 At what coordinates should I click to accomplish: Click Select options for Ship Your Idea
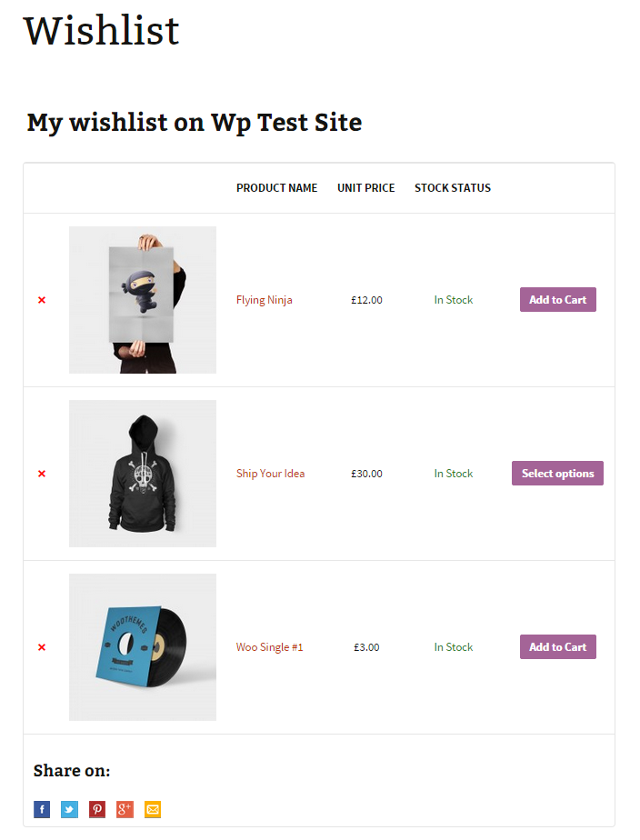pos(557,474)
